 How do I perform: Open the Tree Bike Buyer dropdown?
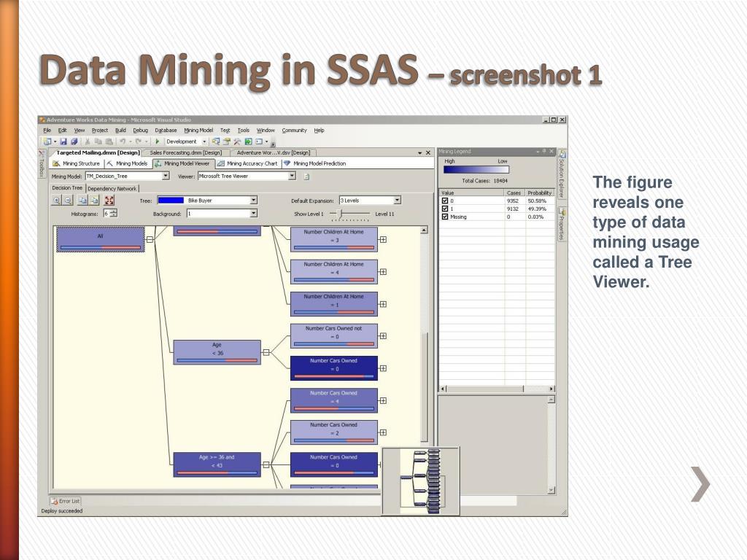(x=253, y=201)
